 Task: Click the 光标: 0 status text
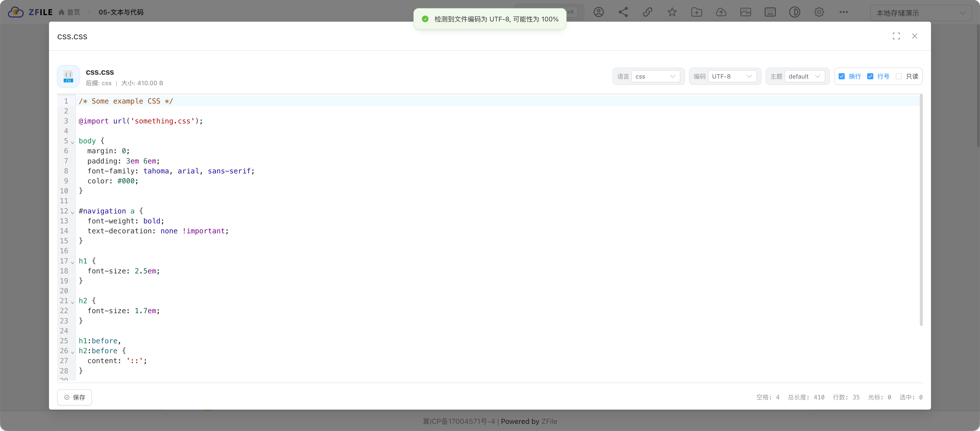(879, 397)
